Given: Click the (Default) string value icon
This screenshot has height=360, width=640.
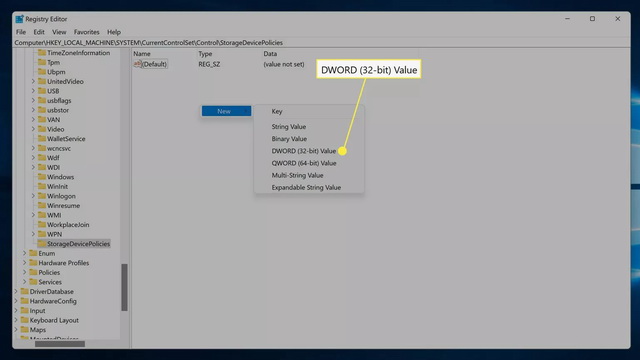Looking at the screenshot, I should [x=137, y=64].
